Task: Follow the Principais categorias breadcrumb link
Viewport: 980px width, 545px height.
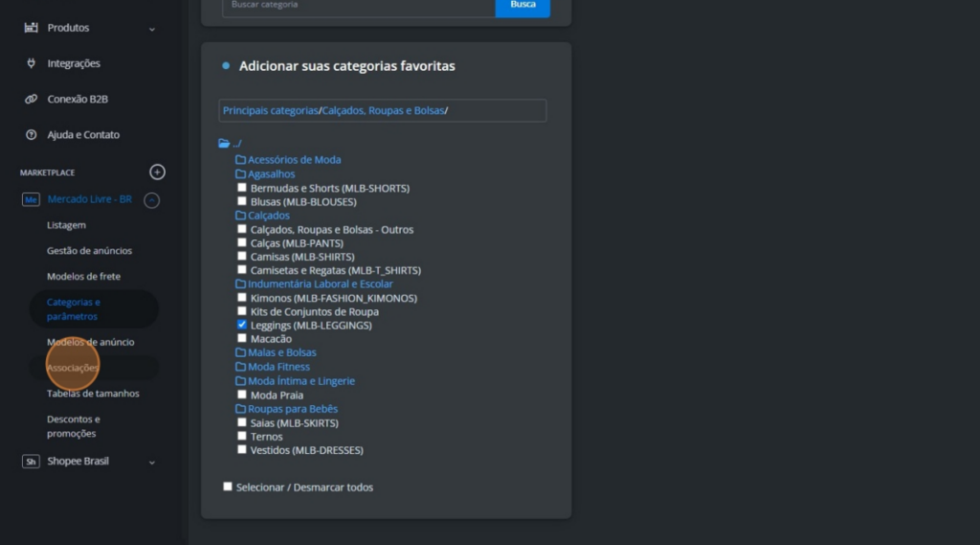Action: pyautogui.click(x=270, y=111)
